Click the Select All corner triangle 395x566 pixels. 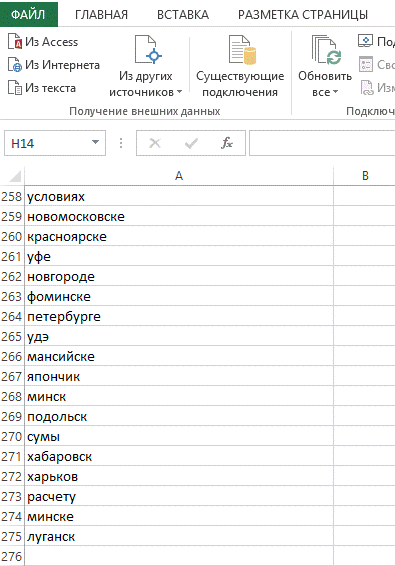[14, 176]
